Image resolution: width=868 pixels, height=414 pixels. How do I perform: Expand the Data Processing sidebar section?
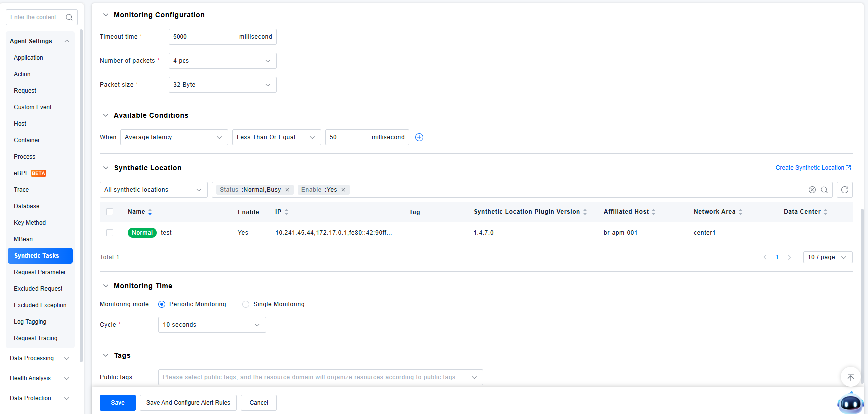click(39, 358)
